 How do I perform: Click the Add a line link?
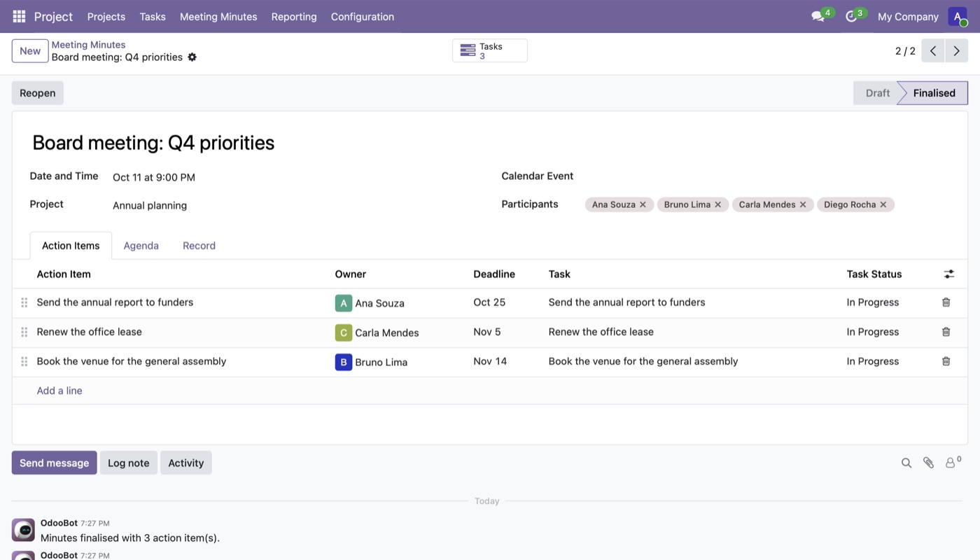pyautogui.click(x=59, y=391)
